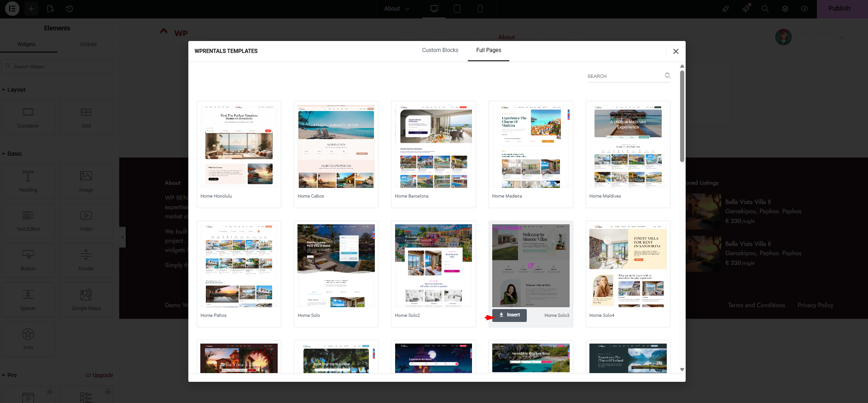Viewport: 868px width, 403px height.
Task: Switch to mobile responsive view
Action: (x=480, y=9)
